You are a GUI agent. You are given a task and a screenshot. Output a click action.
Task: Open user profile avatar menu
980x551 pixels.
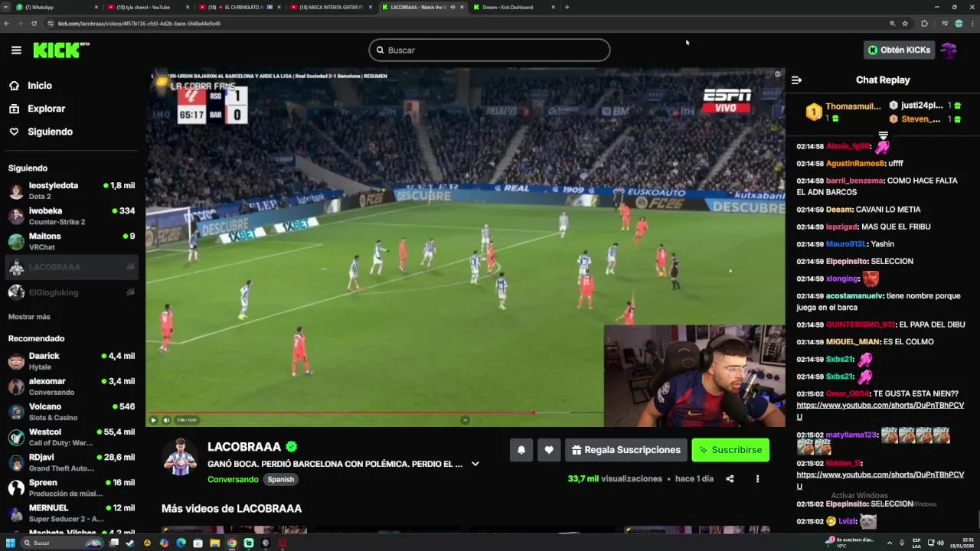(x=949, y=51)
